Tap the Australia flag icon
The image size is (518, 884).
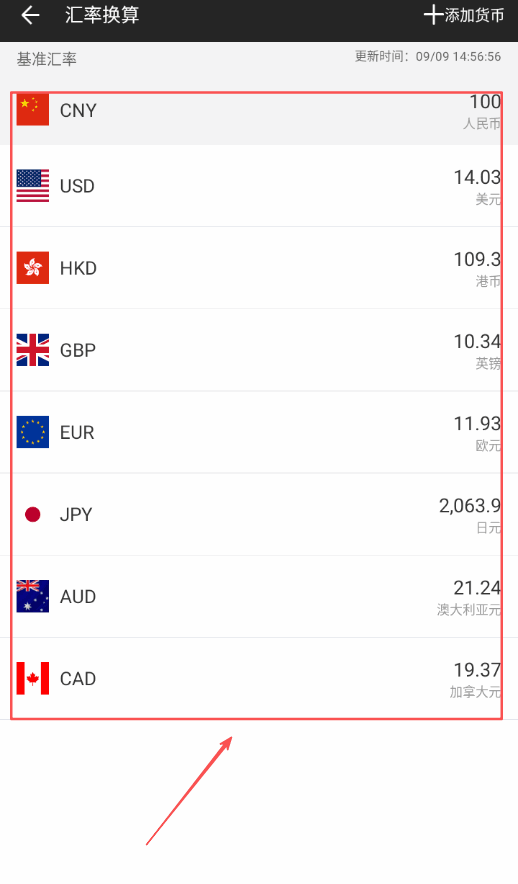tap(33, 596)
